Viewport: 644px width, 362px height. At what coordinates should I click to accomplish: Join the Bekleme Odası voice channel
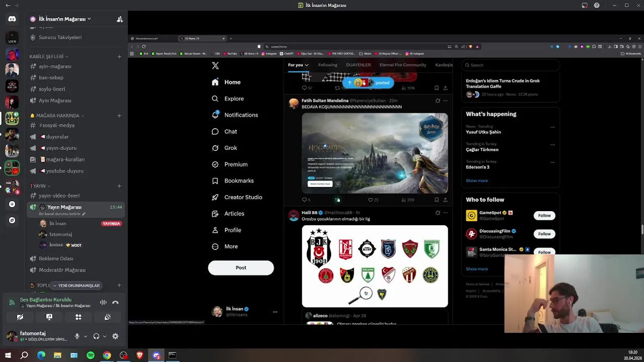[x=75, y=258]
